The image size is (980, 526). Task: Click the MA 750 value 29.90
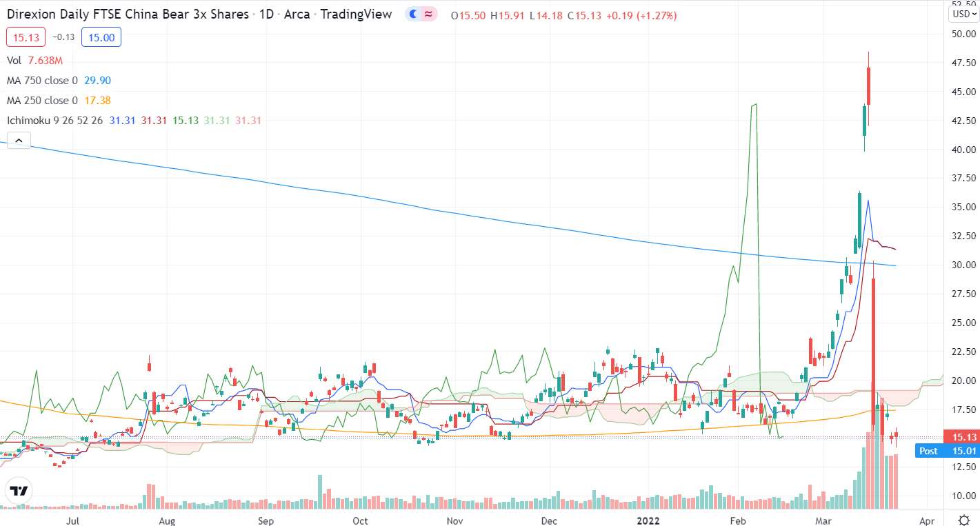pyautogui.click(x=97, y=81)
